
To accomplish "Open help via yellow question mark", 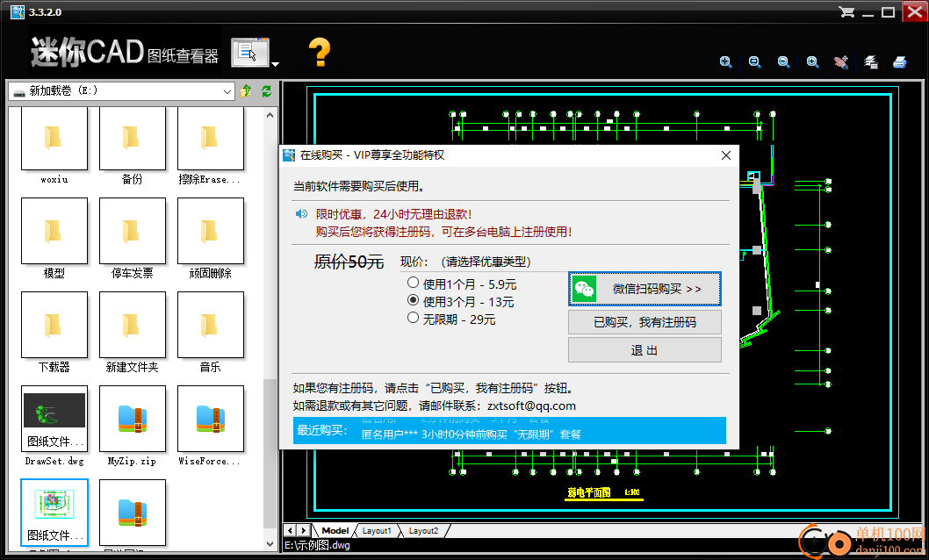I will tap(320, 52).
